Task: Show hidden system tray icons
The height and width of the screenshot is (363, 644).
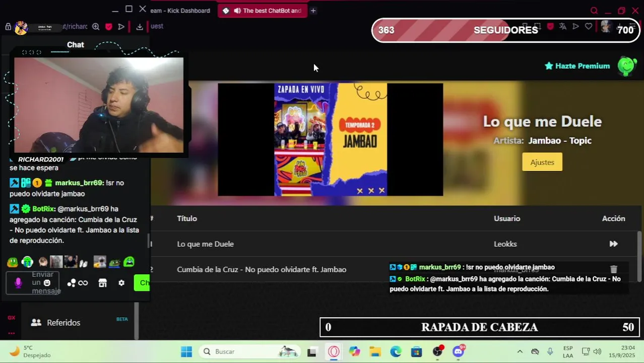Action: (x=520, y=352)
